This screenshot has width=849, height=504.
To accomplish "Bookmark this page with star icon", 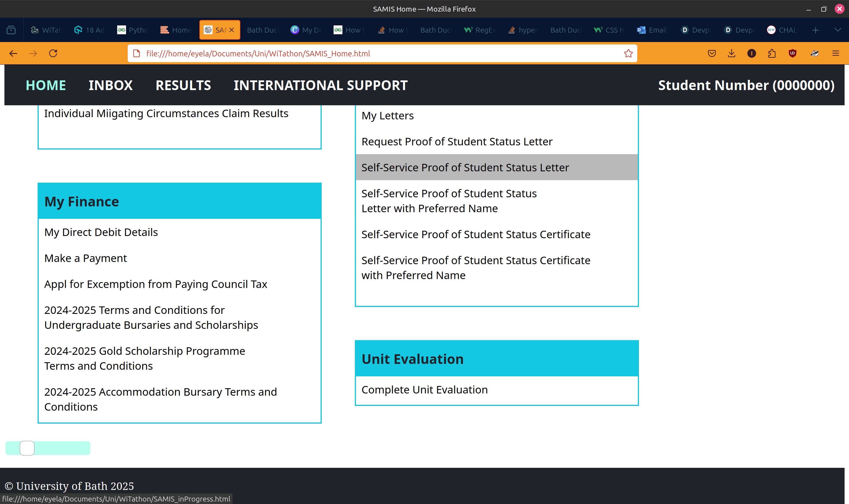I will pyautogui.click(x=628, y=53).
